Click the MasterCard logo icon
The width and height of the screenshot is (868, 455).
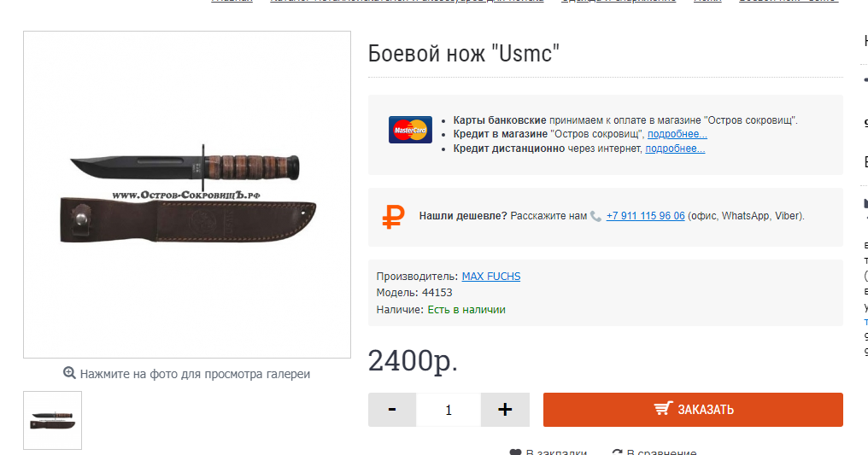click(410, 130)
